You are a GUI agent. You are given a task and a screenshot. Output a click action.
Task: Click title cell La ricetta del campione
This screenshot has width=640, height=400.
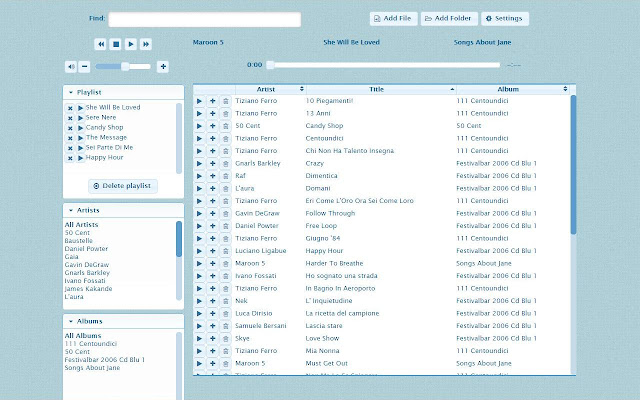click(342, 314)
